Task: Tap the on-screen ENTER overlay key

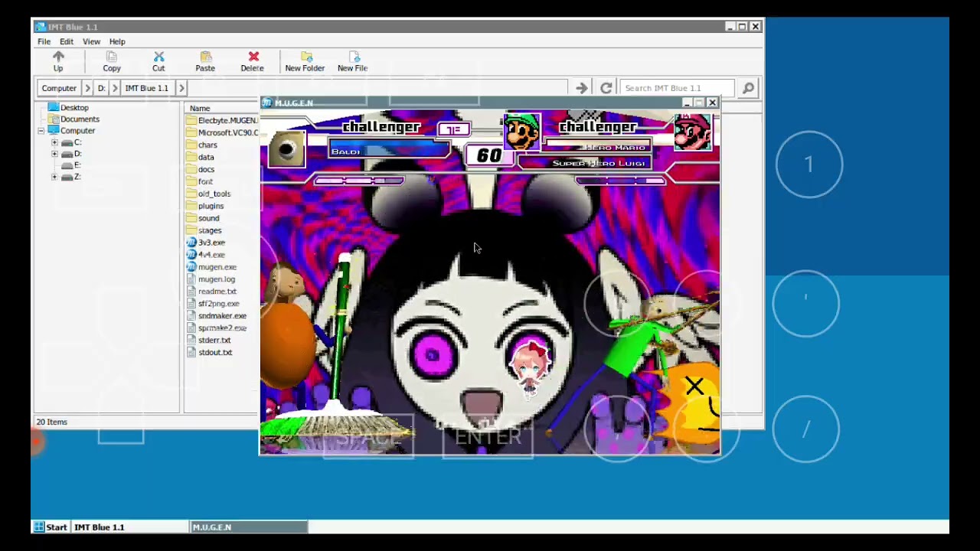Action: click(488, 437)
